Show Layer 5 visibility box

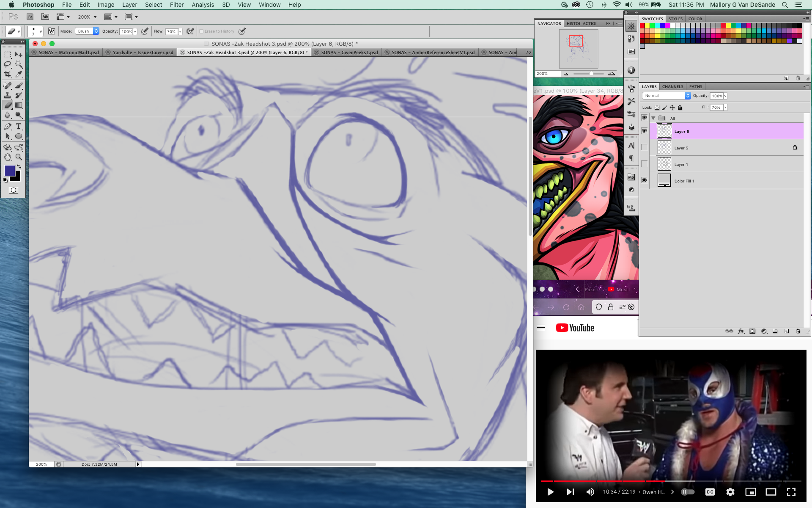[x=644, y=147]
